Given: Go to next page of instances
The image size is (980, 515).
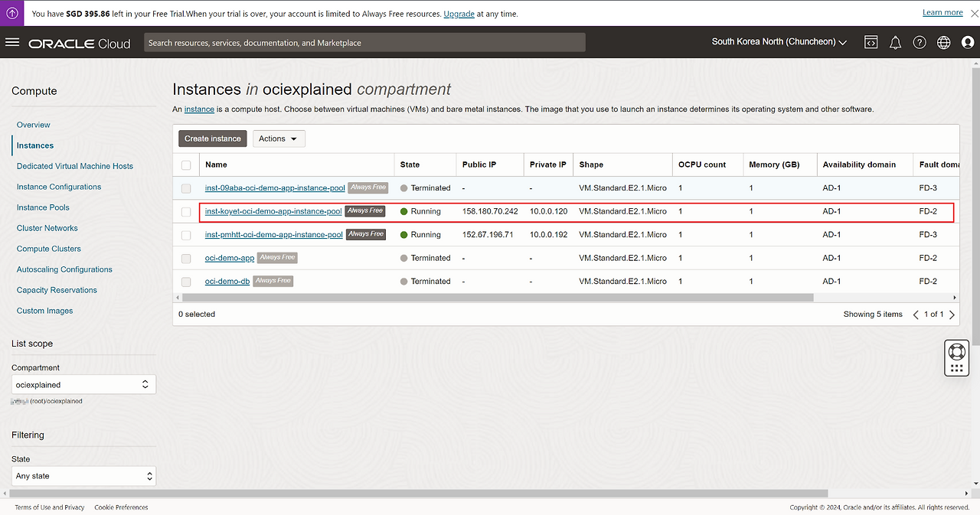Looking at the screenshot, I should coord(952,315).
